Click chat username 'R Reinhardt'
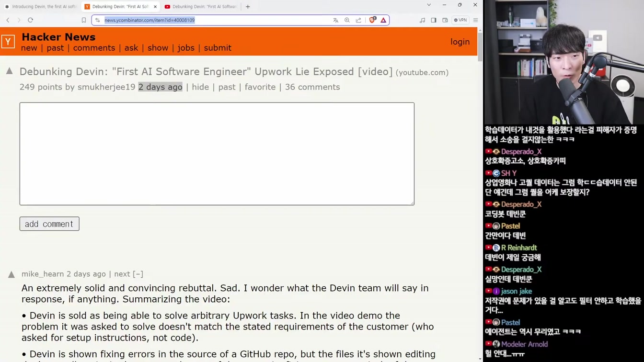Viewport: 644px width, 362px height. point(519,248)
